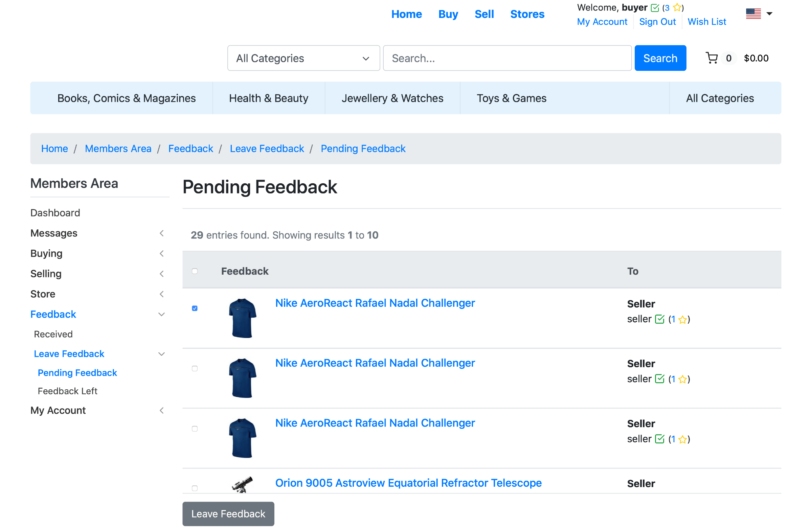Screen dimensions: 812x529
Task: Click verified checkmark icon of third seller row
Action: coord(659,439)
